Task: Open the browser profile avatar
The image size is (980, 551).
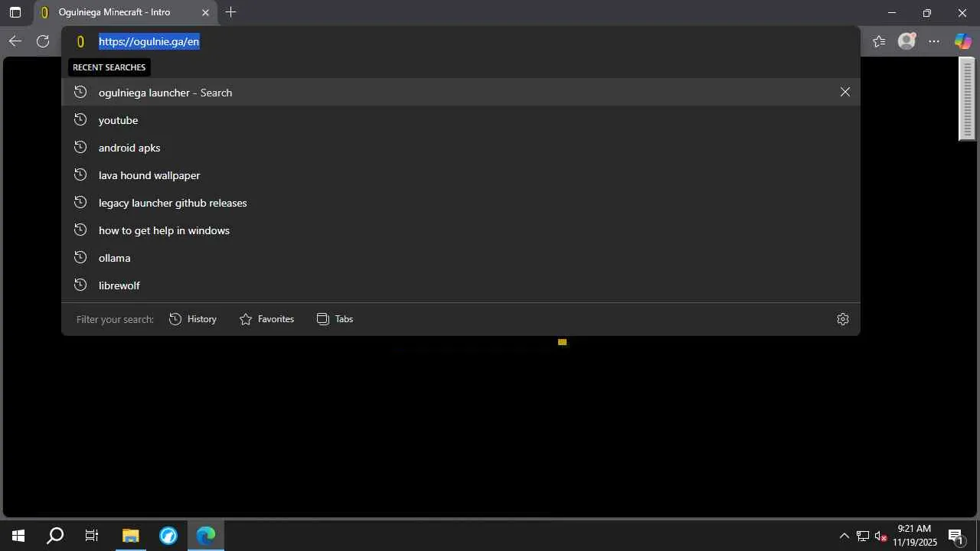Action: [906, 41]
